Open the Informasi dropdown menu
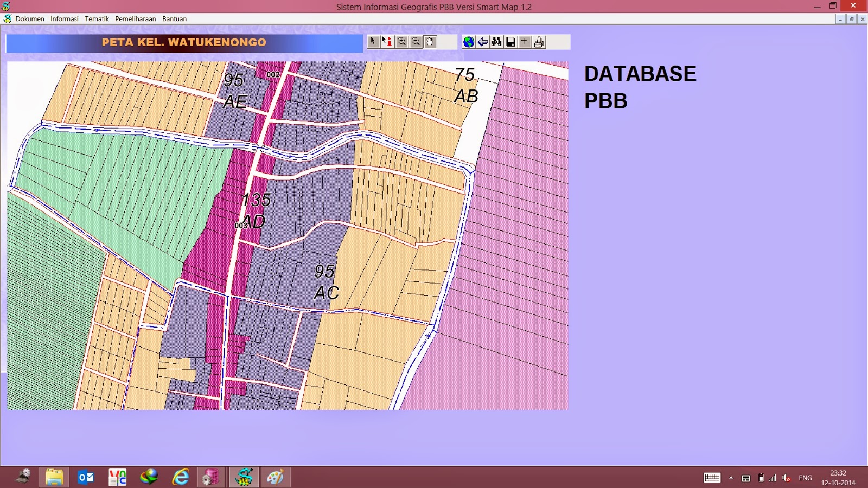The image size is (868, 488). click(64, 18)
